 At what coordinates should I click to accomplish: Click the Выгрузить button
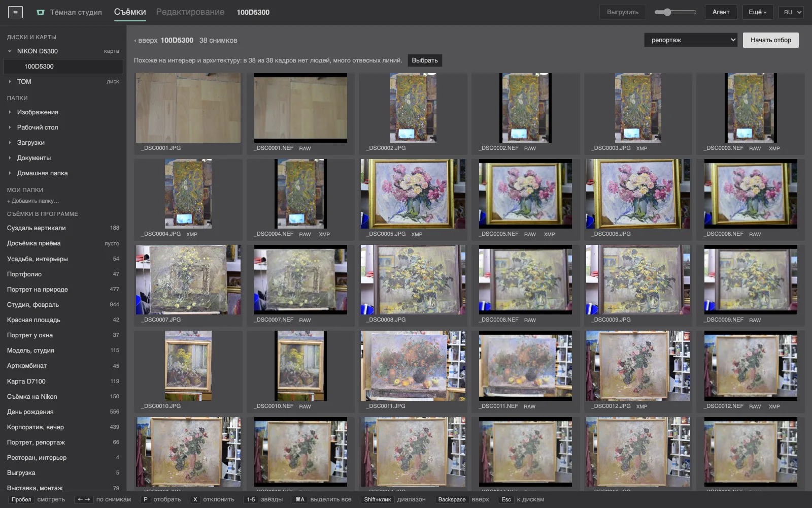click(623, 12)
